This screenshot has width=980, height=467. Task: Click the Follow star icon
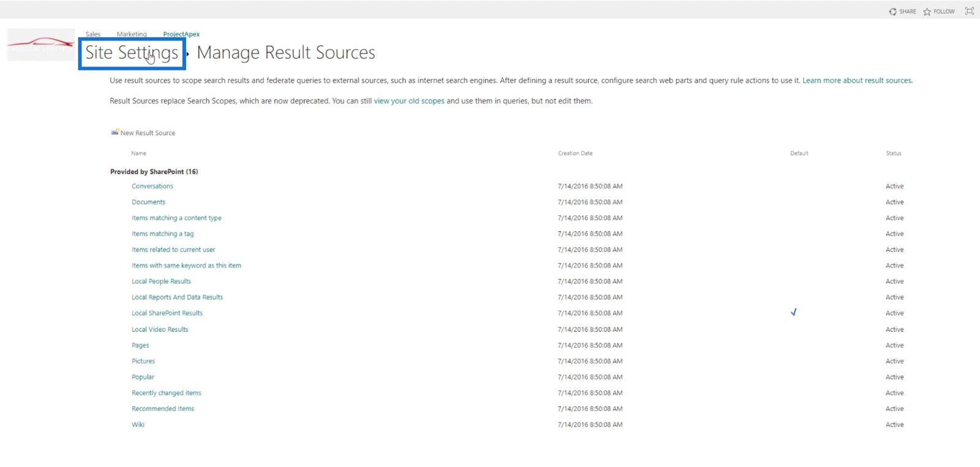point(927,12)
